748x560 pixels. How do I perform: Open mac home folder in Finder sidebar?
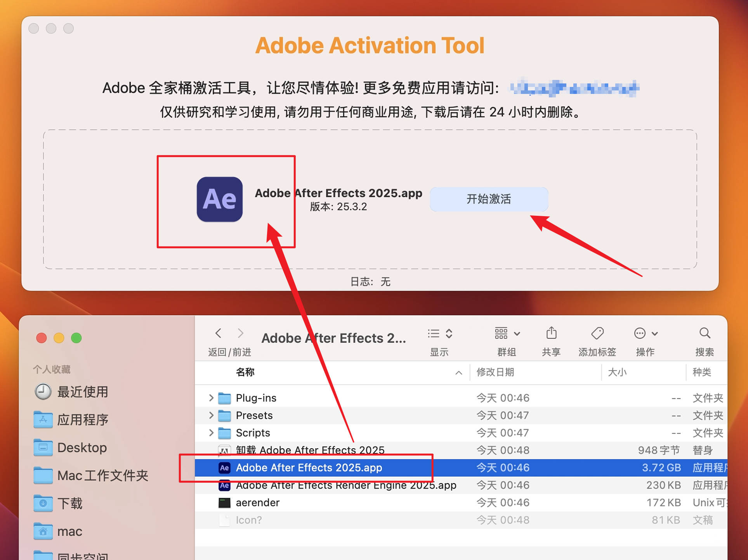(x=58, y=531)
